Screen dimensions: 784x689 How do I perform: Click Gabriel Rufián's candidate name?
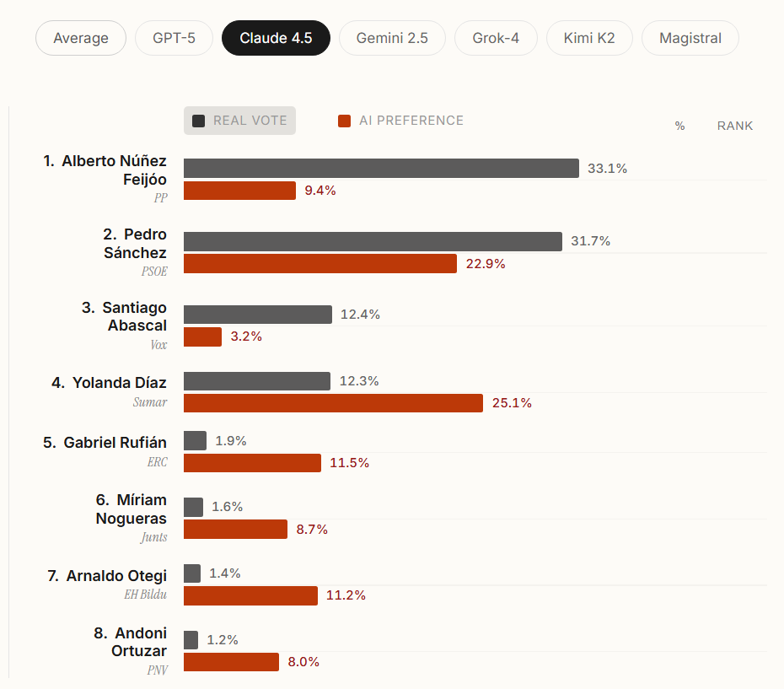tap(105, 442)
